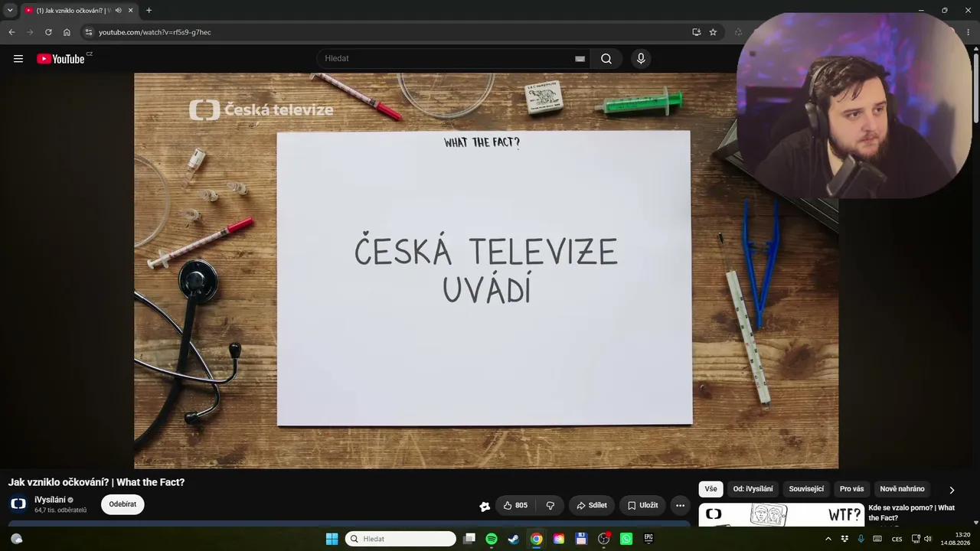The height and width of the screenshot is (551, 980).
Task: Install or cast via address bar icon
Action: point(696,32)
